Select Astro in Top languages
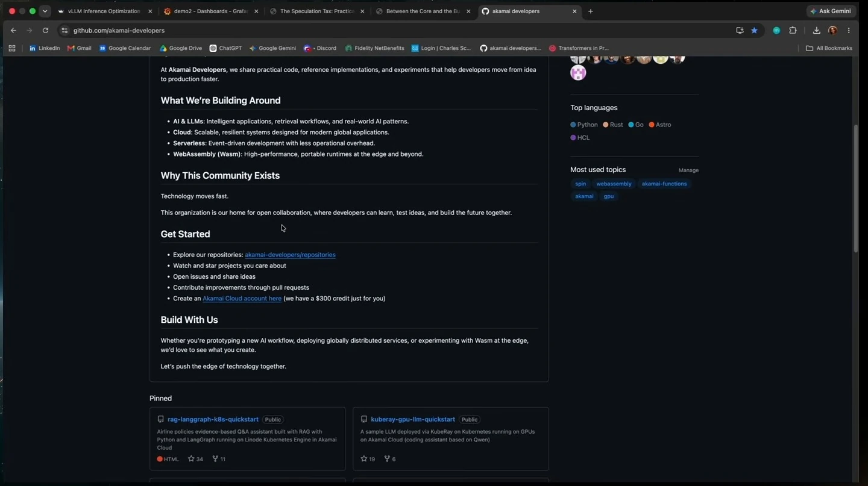868x486 pixels. click(x=660, y=125)
